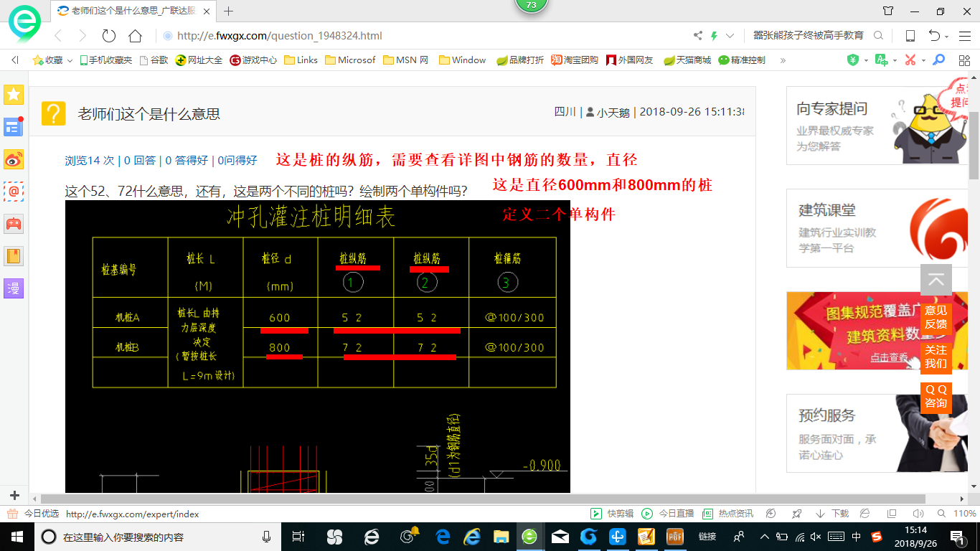Click the 冲孔灌注桩明细表 drawing image

pos(317,347)
